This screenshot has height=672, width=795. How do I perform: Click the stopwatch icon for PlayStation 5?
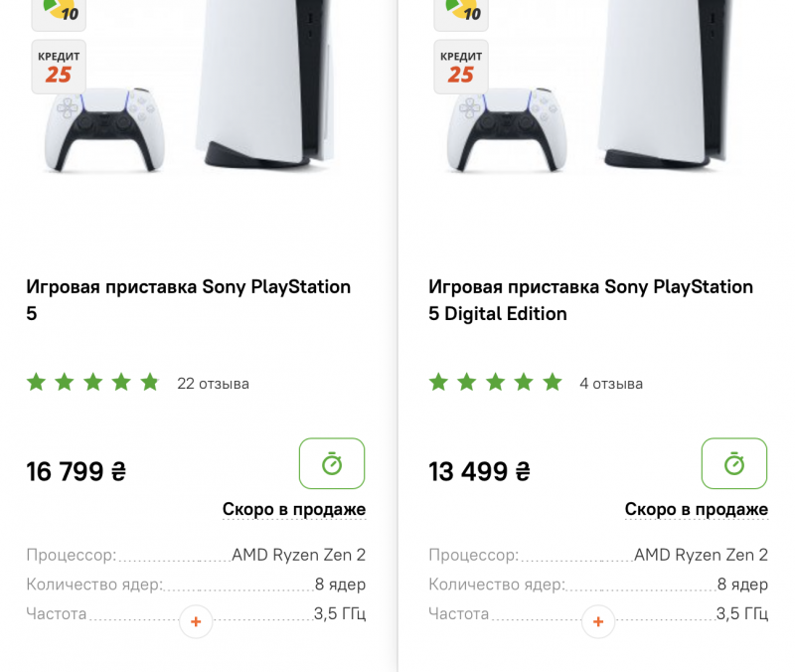pos(332,463)
